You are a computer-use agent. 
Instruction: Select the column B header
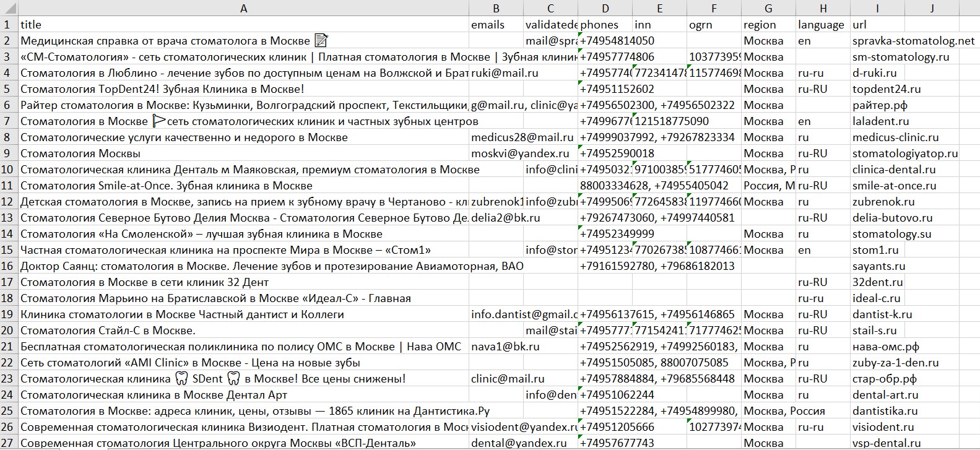point(496,9)
